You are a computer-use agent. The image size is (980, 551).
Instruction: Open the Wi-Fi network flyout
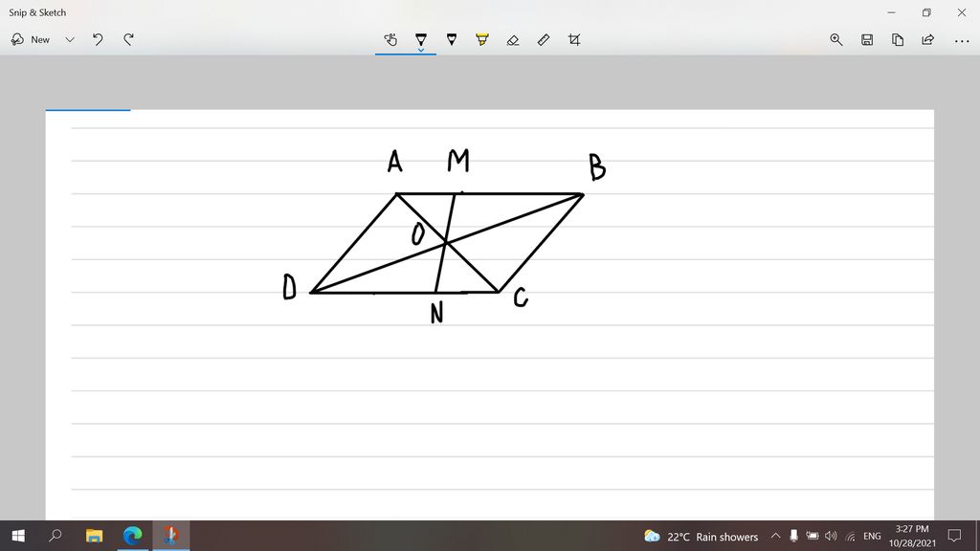pos(850,536)
